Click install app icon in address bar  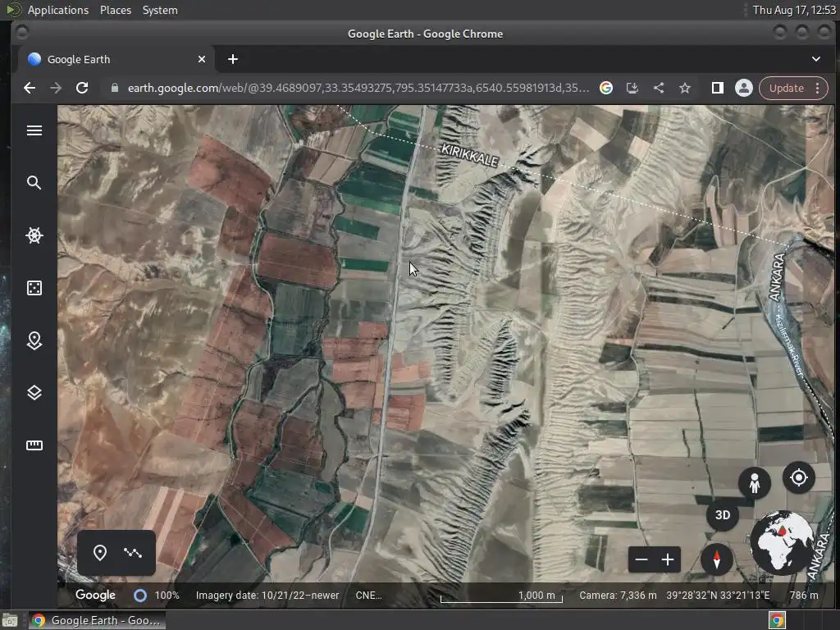pyautogui.click(x=632, y=88)
